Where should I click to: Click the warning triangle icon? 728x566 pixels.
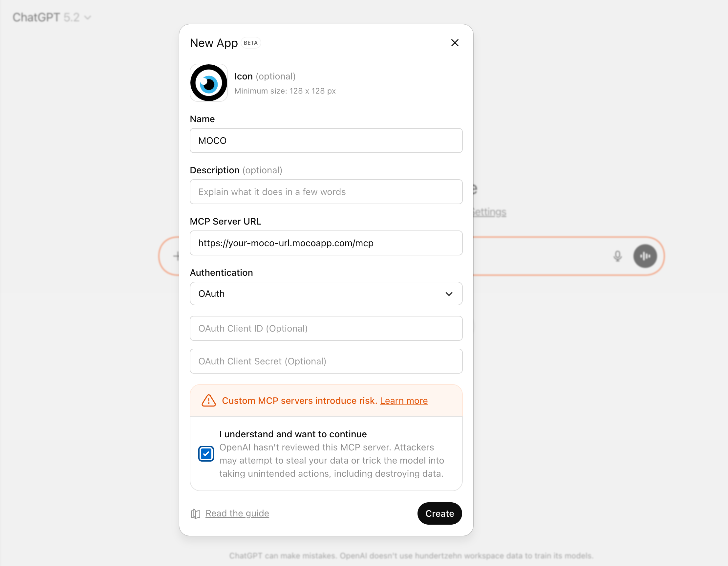coord(209,401)
